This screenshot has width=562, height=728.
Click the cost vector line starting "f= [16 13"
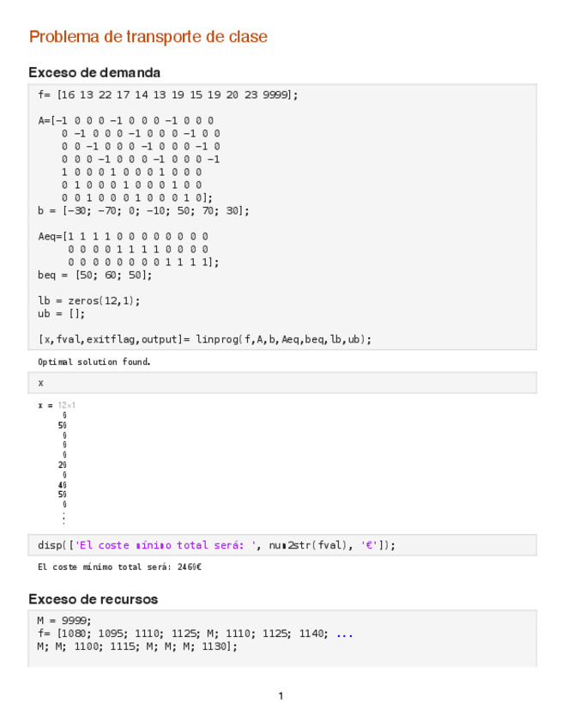click(167, 95)
